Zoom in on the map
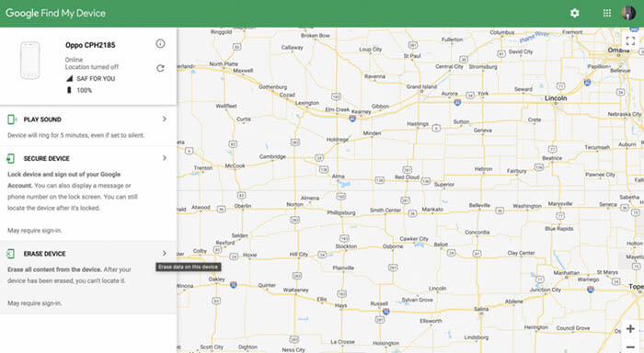Screen dimensions: 644x353 click(630, 329)
